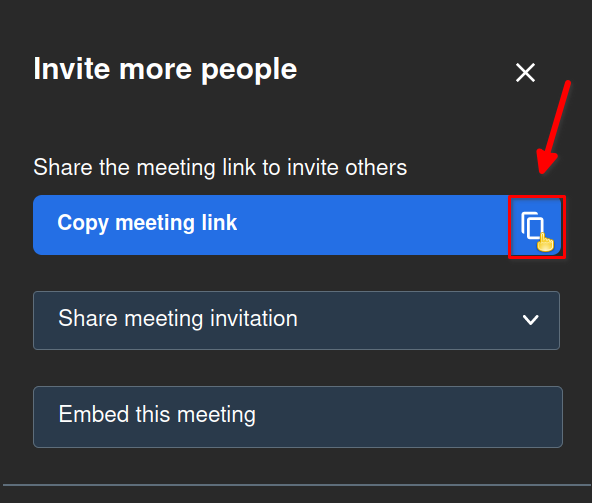Open the Share meeting invitation dropdown
This screenshot has height=503, width=592.
click(296, 320)
